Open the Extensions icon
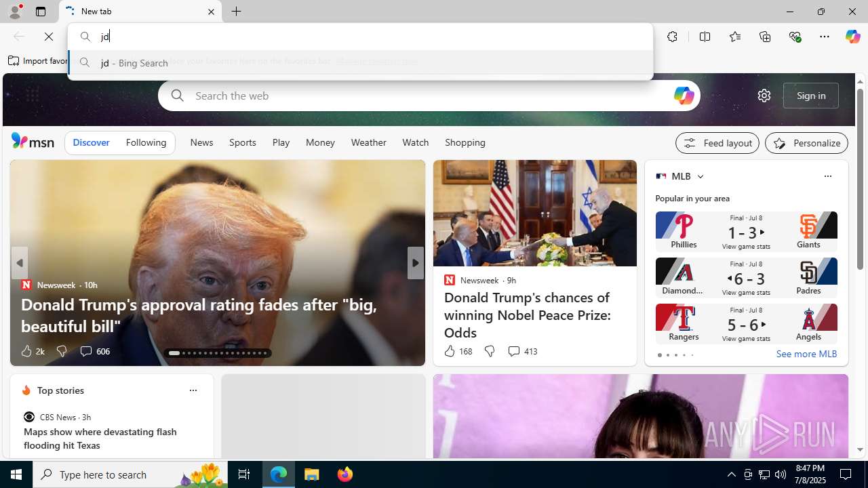Viewport: 868px width, 488px height. pyautogui.click(x=672, y=37)
